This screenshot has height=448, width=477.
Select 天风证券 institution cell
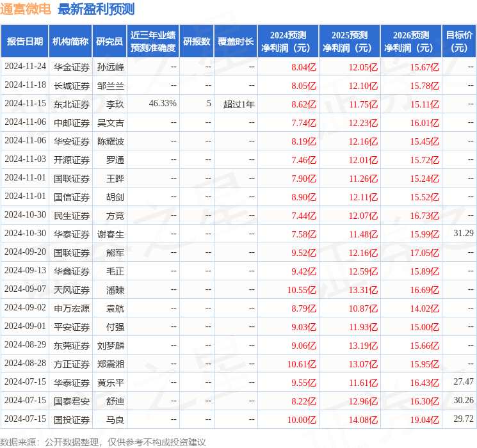point(72,290)
